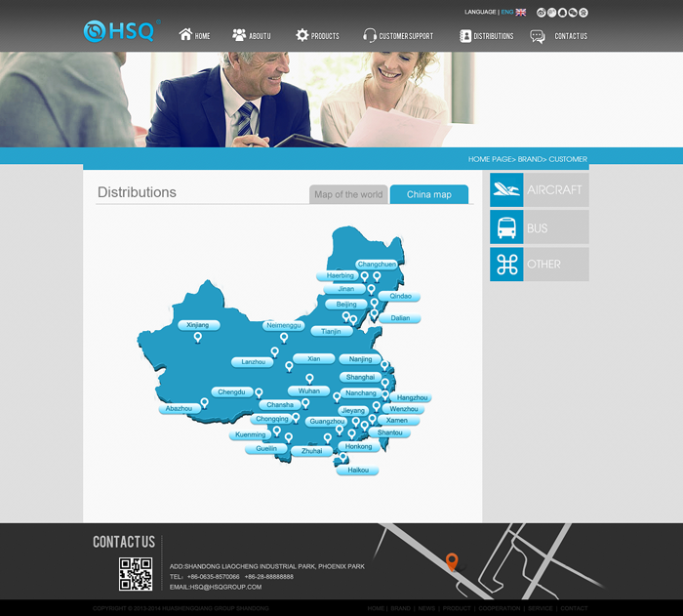Open the About U menu item
The height and width of the screenshot is (616, 683).
click(x=260, y=36)
